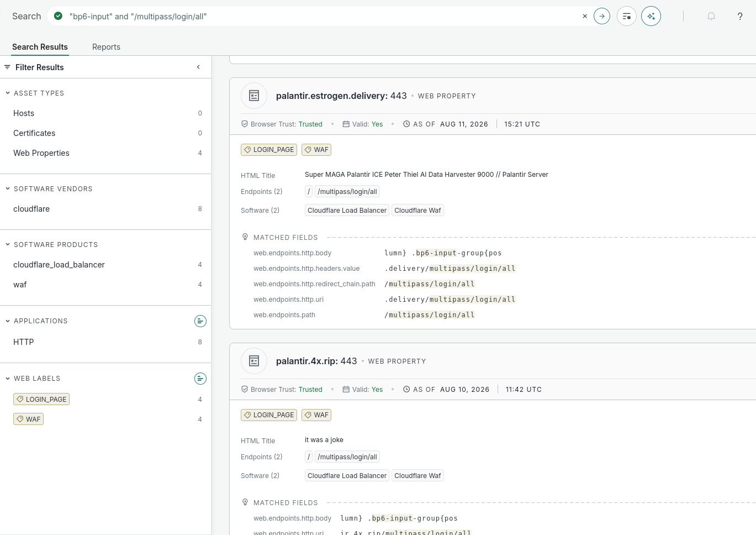Filter by the cloudflare vendor
Image resolution: width=756 pixels, height=535 pixels.
(31, 209)
